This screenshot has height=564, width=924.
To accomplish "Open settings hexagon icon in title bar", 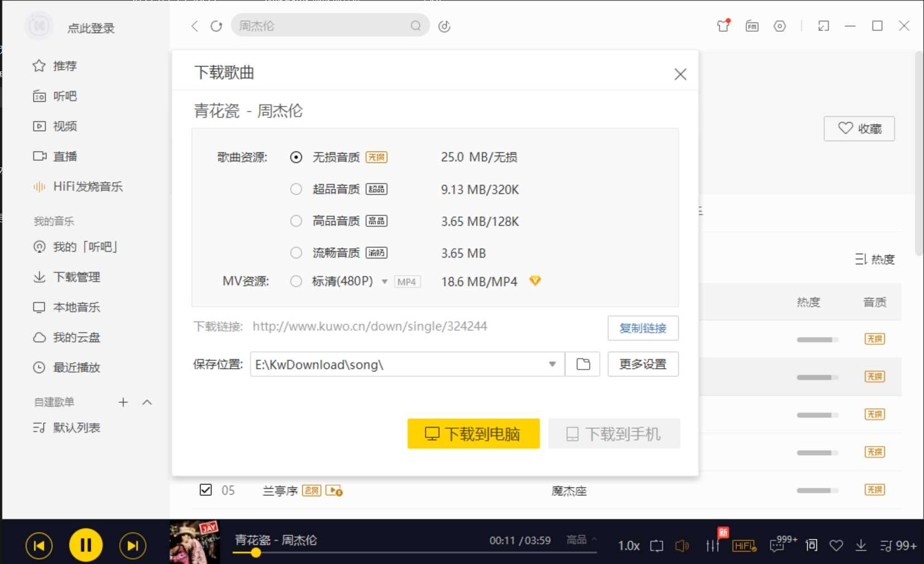I will click(780, 26).
